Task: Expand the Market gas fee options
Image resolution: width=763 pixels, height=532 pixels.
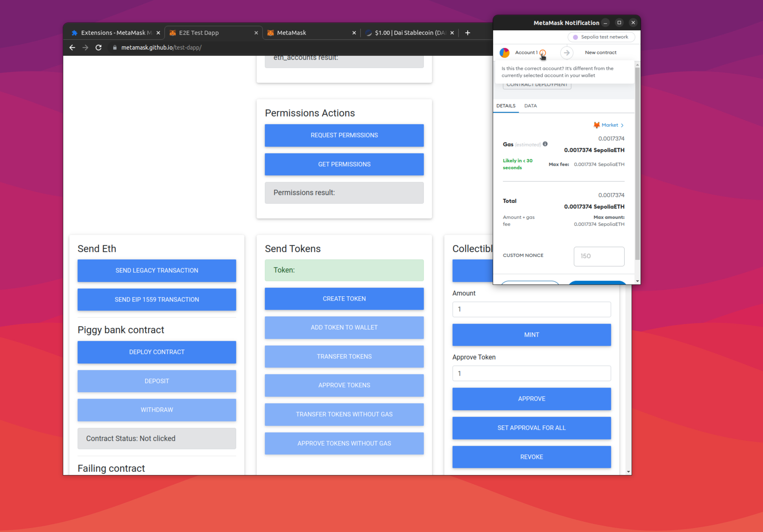Action: pos(609,125)
